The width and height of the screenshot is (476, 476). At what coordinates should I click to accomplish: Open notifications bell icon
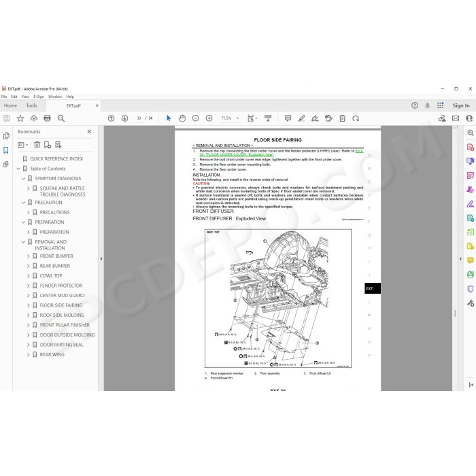pos(428,105)
